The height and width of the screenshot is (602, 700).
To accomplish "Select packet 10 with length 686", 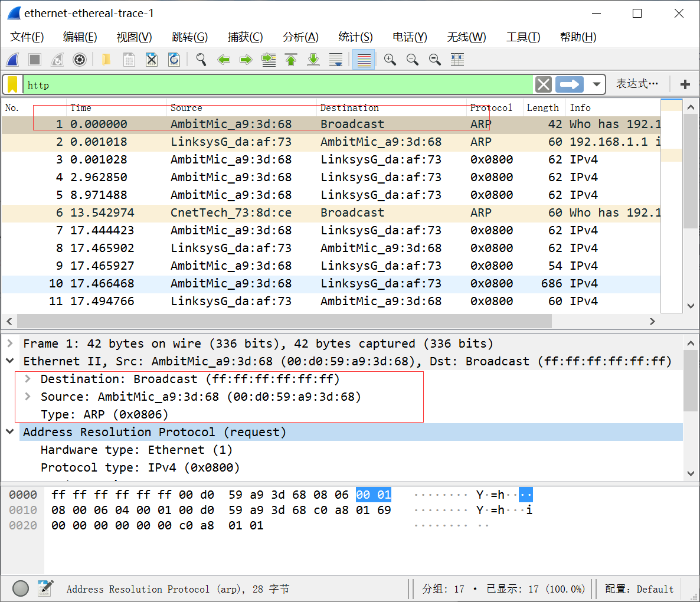I will (331, 283).
